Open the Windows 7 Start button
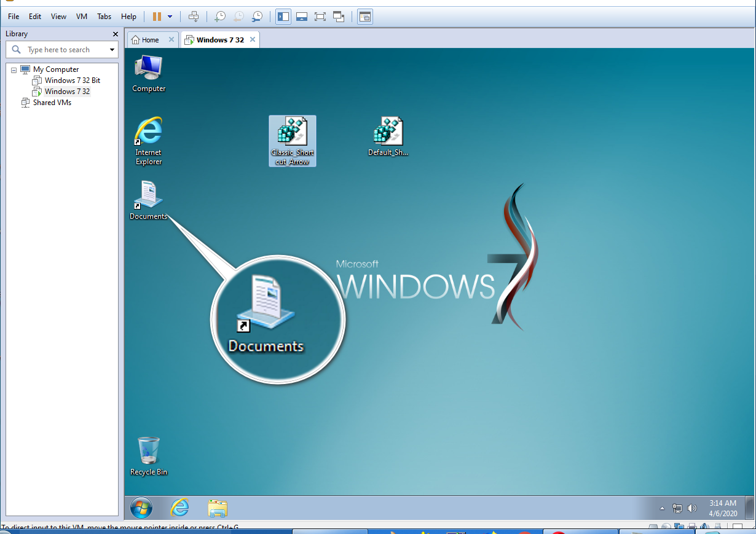 [x=141, y=508]
